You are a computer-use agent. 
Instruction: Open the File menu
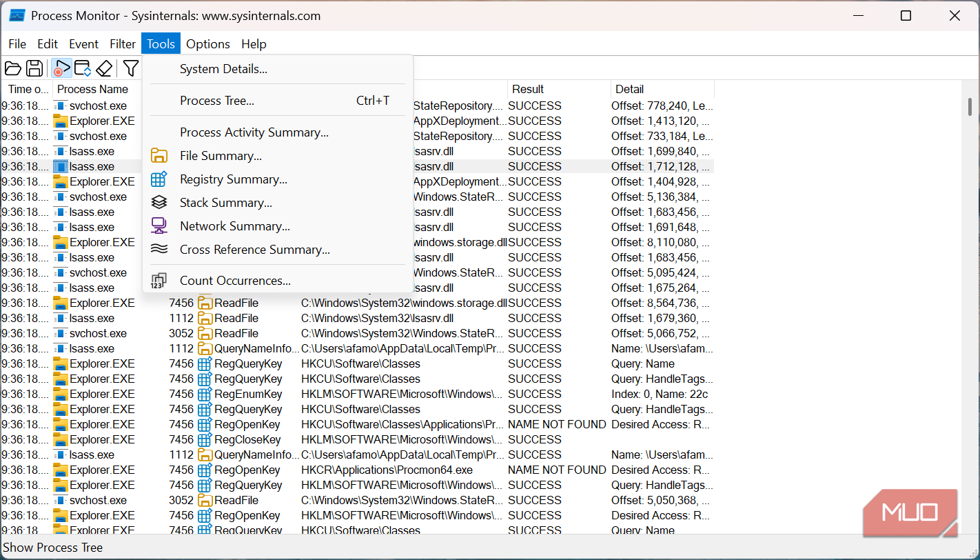click(17, 44)
